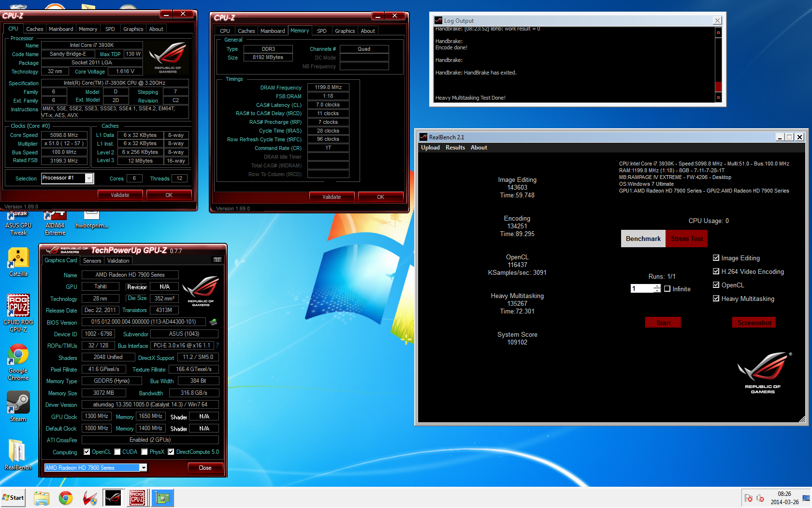Click Validate in the left CPU-Z window

coord(120,195)
